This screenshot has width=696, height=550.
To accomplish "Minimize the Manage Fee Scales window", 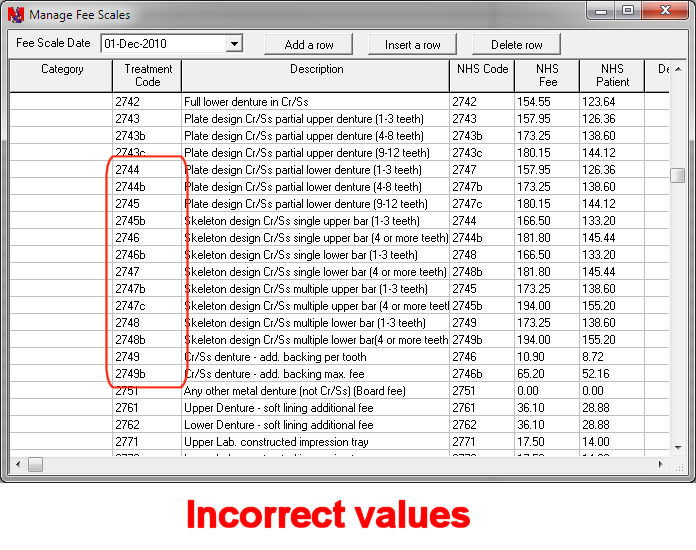I will (601, 10).
